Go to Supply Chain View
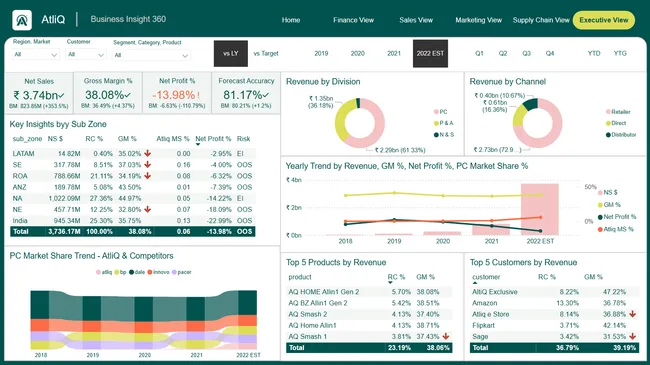Image resolution: width=650 pixels, height=365 pixels. (x=541, y=20)
